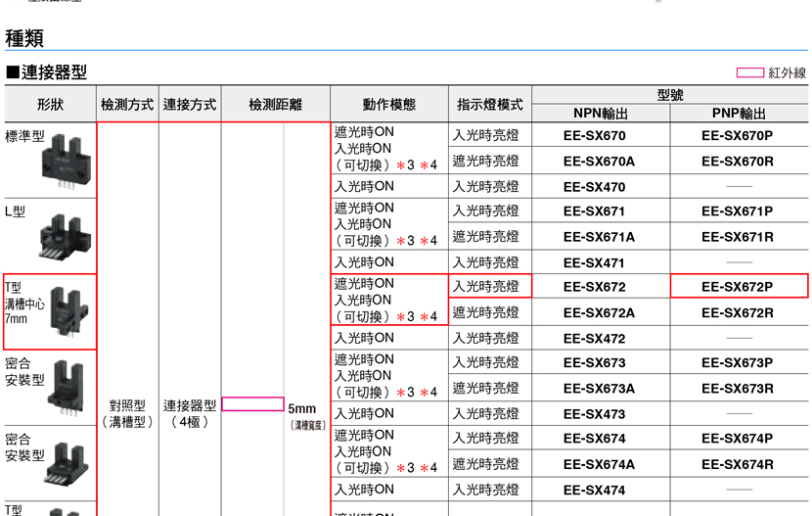Click the EE-SX471 model number

click(594, 263)
